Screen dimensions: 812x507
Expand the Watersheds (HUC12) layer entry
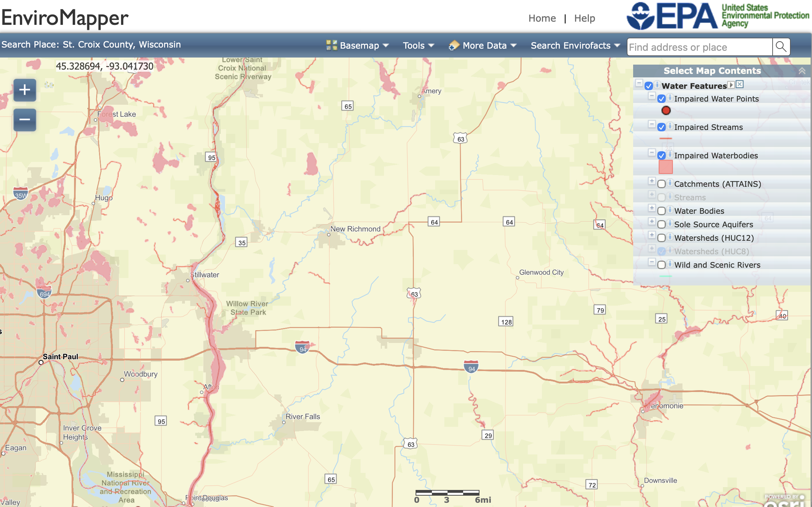point(652,235)
